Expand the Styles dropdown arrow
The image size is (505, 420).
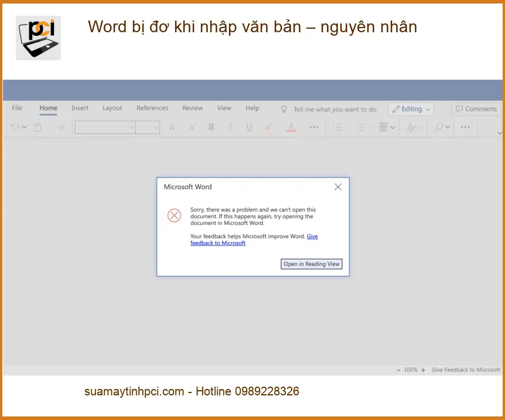point(420,127)
